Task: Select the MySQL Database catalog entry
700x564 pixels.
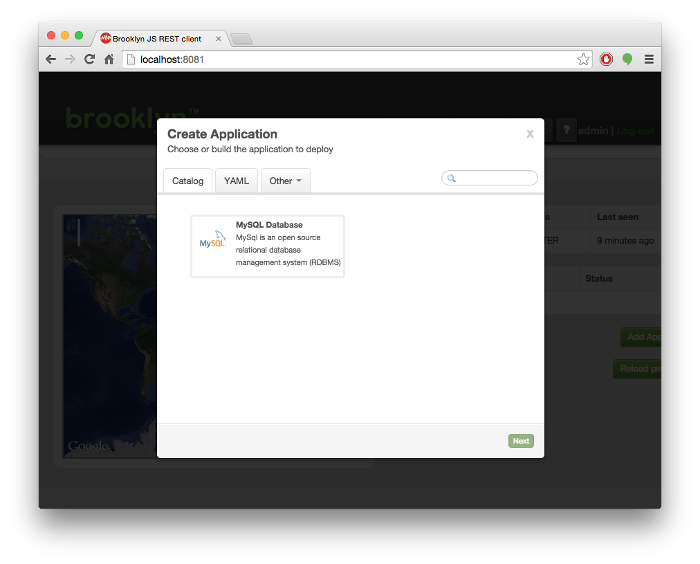Action: coord(268,246)
